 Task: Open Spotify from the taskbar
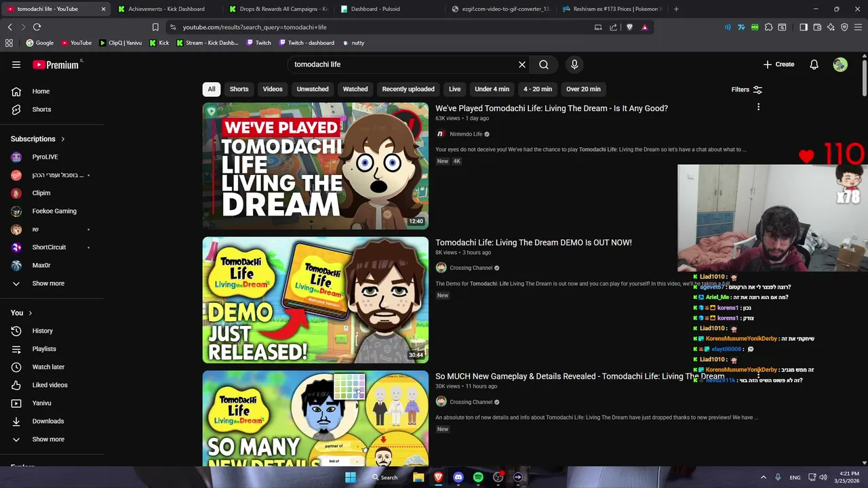(478, 477)
